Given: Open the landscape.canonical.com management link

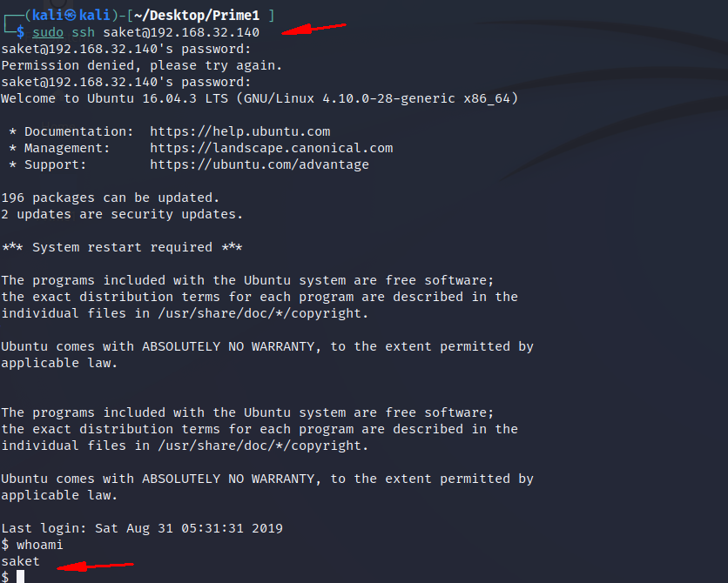Looking at the screenshot, I should click(271, 148).
